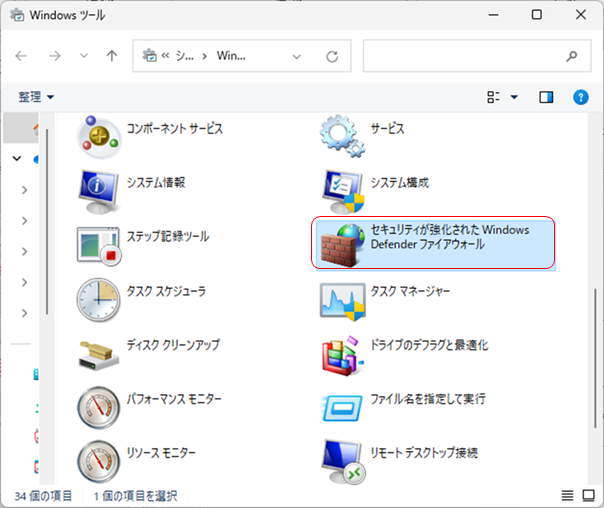This screenshot has width=604, height=508.
Task: Open ドライブのデフラグと最適化 icon
Action: coord(341,352)
